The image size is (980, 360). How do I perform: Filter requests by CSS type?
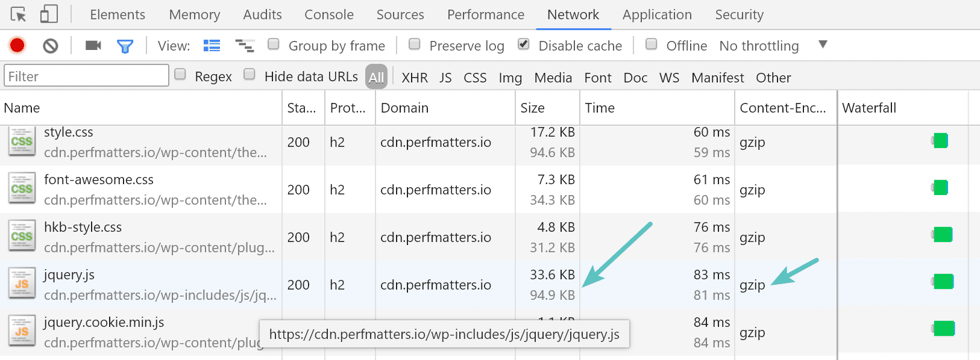tap(475, 78)
